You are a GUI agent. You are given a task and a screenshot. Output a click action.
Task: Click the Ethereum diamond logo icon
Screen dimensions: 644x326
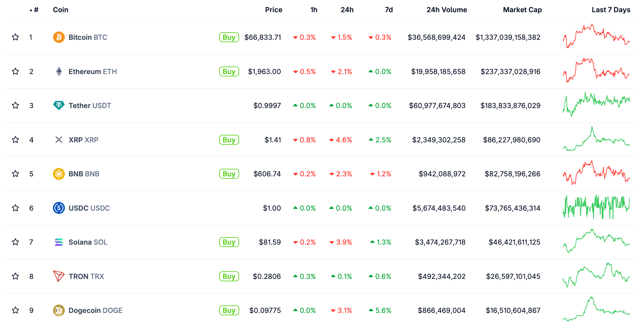click(x=59, y=71)
